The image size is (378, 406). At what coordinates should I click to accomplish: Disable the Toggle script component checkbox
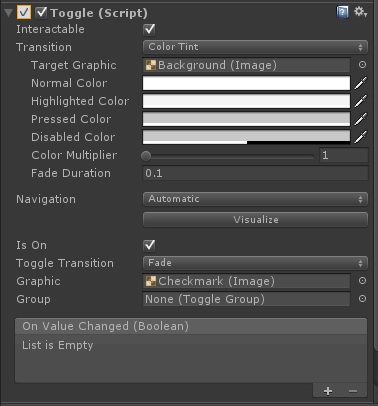(41, 13)
